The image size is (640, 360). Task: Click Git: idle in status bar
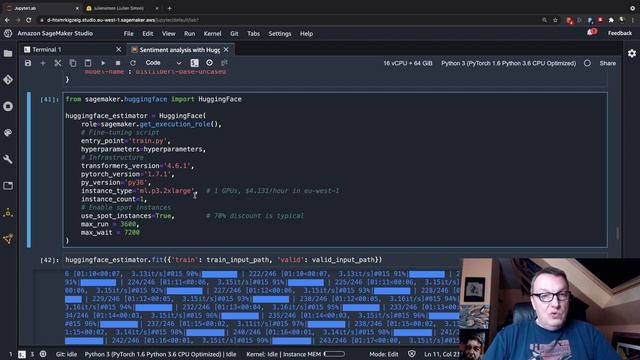(x=66, y=354)
